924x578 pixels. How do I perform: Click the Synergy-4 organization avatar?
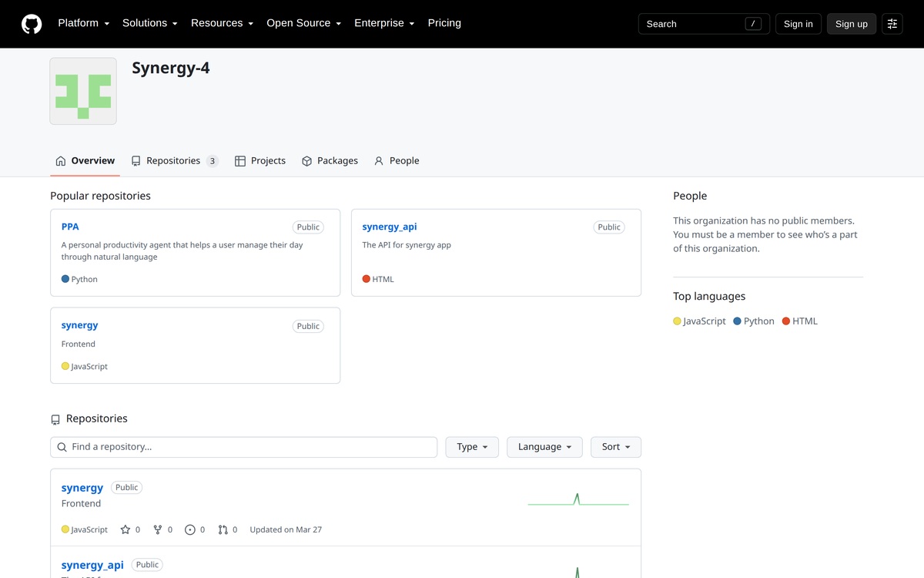pos(83,91)
